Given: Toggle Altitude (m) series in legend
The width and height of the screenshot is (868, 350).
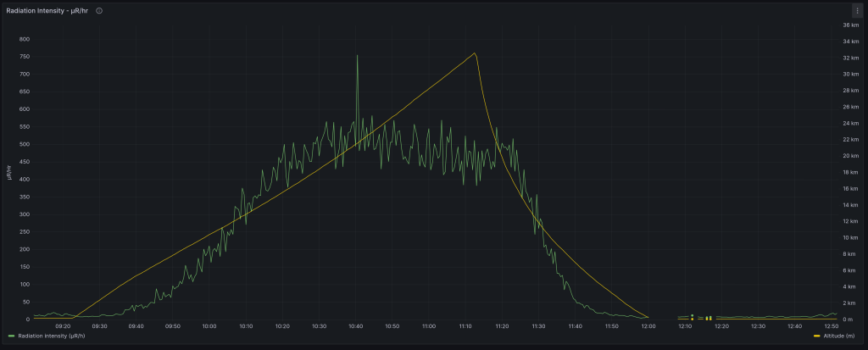Looking at the screenshot, I should pyautogui.click(x=842, y=336).
